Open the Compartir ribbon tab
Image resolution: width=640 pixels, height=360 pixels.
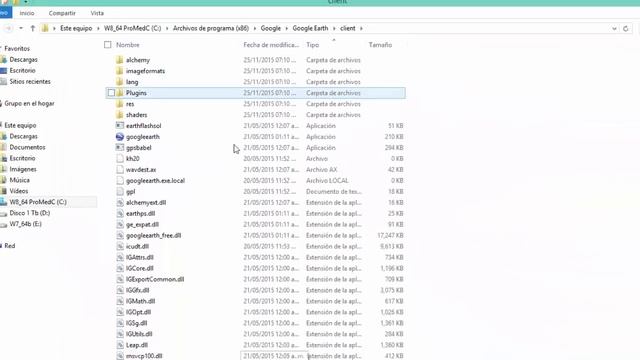pyautogui.click(x=62, y=13)
